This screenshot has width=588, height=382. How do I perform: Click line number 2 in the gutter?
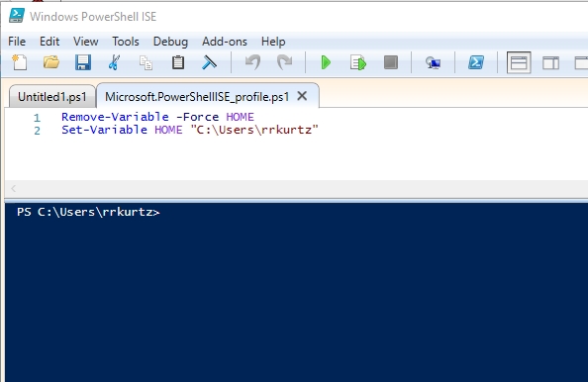[37, 131]
